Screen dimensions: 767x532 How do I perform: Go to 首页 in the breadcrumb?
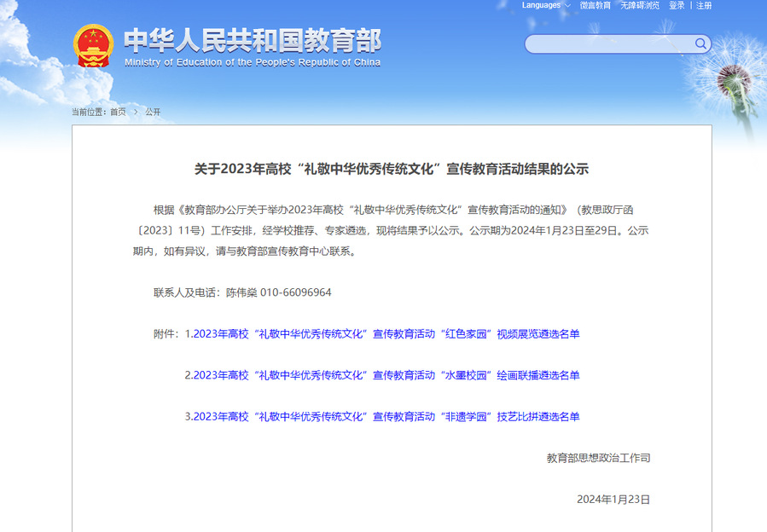[118, 112]
